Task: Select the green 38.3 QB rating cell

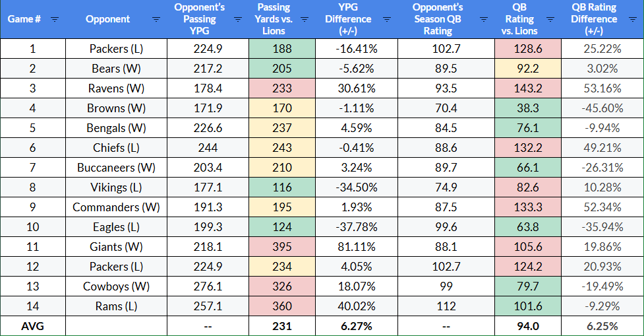Action: 527,108
